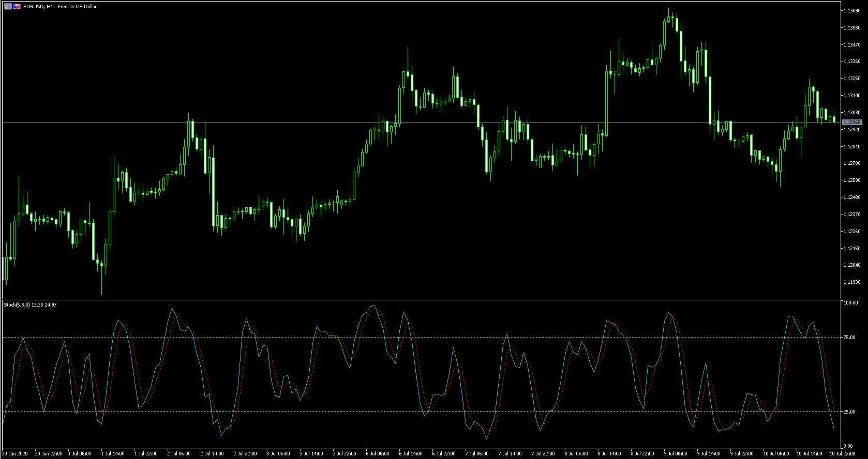
Task: Click the 1.12480 price scale label
Action: point(852,197)
